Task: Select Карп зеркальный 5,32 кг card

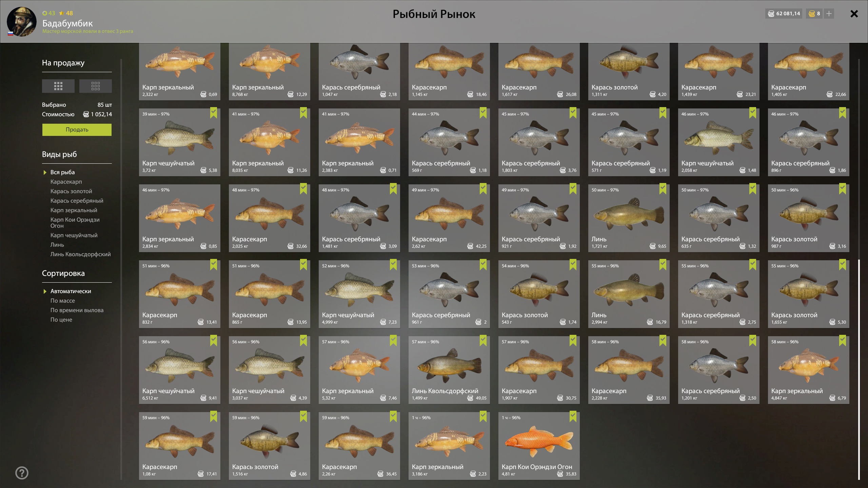Action: (359, 370)
